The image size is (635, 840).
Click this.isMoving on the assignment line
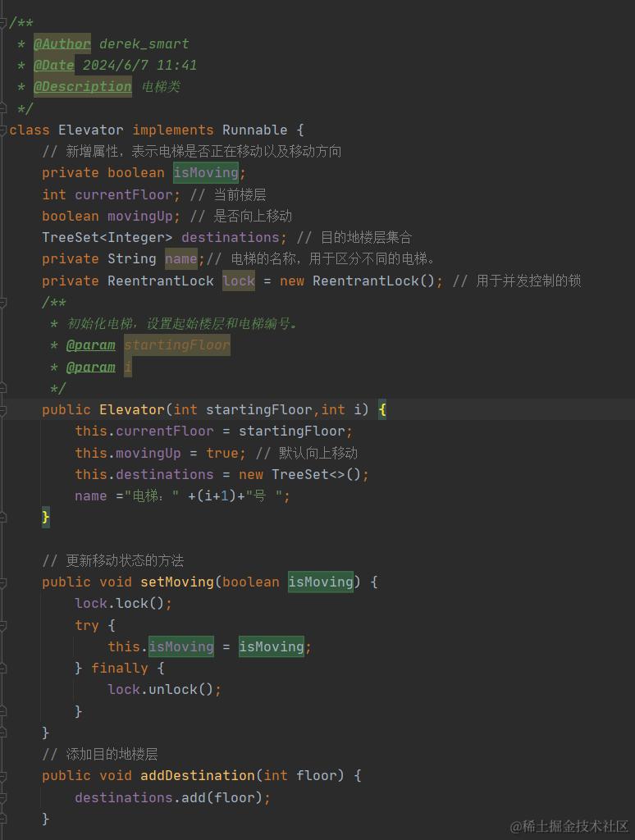pos(161,646)
